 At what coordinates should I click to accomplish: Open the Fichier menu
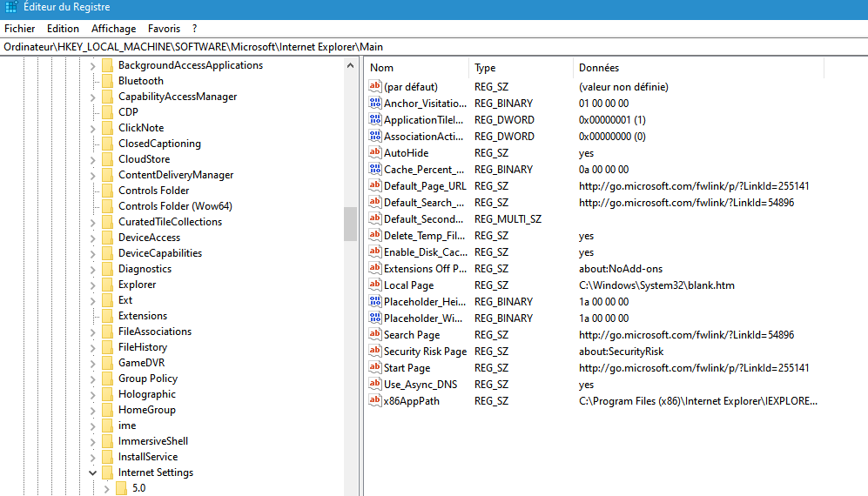[x=19, y=28]
